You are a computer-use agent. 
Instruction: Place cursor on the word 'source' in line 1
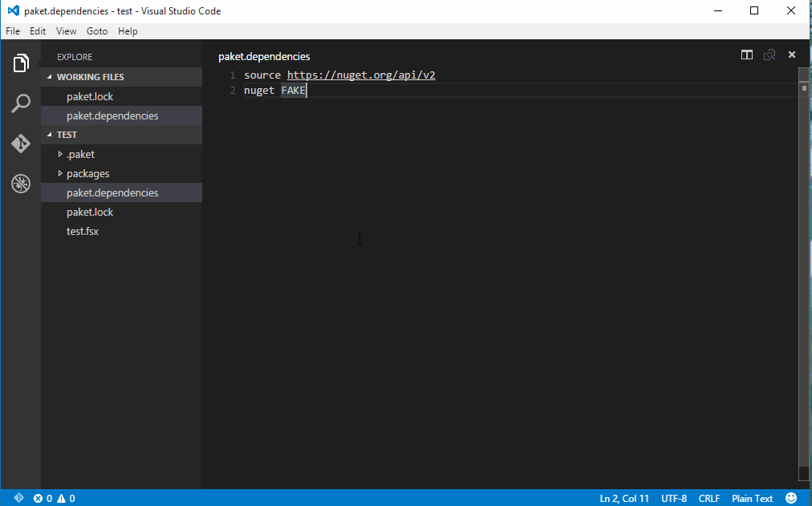(x=262, y=75)
